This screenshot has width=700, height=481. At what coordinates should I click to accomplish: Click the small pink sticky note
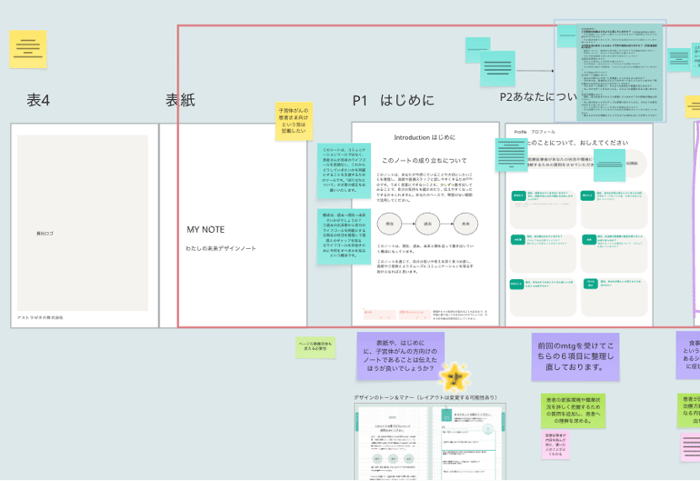[556, 442]
